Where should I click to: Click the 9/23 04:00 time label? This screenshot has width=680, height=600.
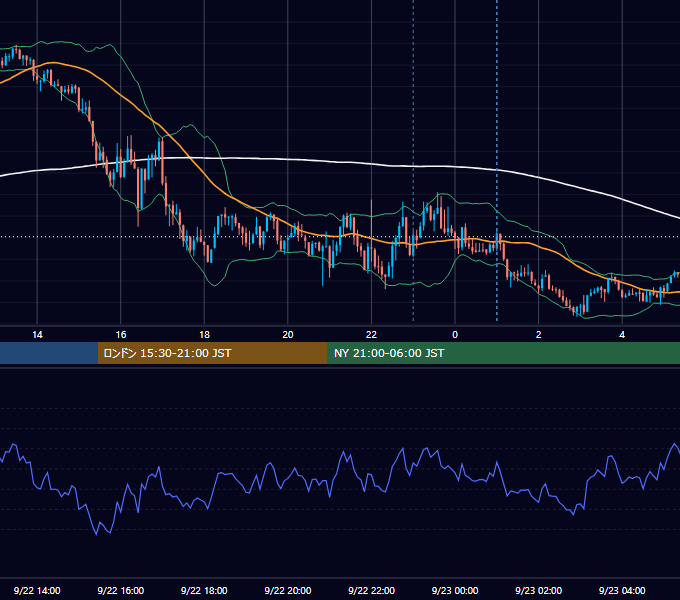(x=622, y=590)
